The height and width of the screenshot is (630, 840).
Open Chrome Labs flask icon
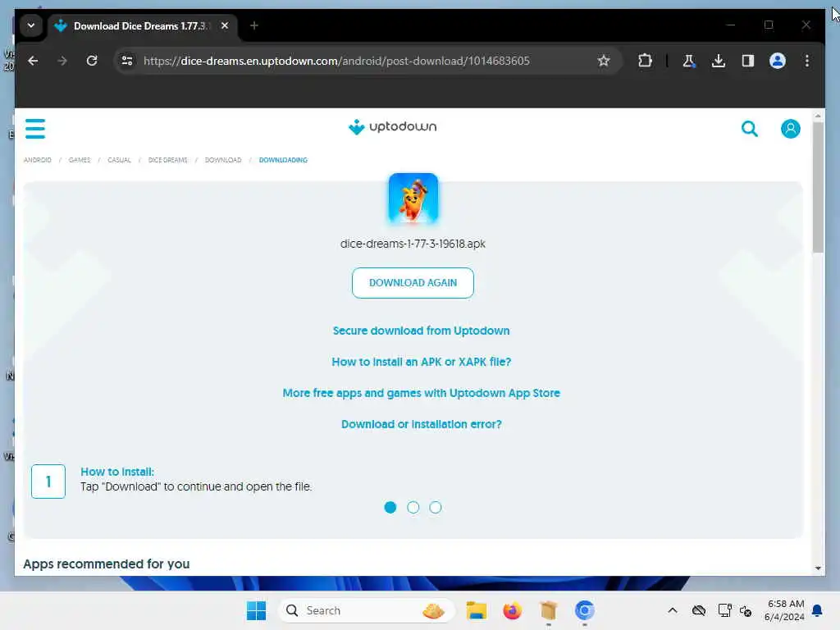689,61
